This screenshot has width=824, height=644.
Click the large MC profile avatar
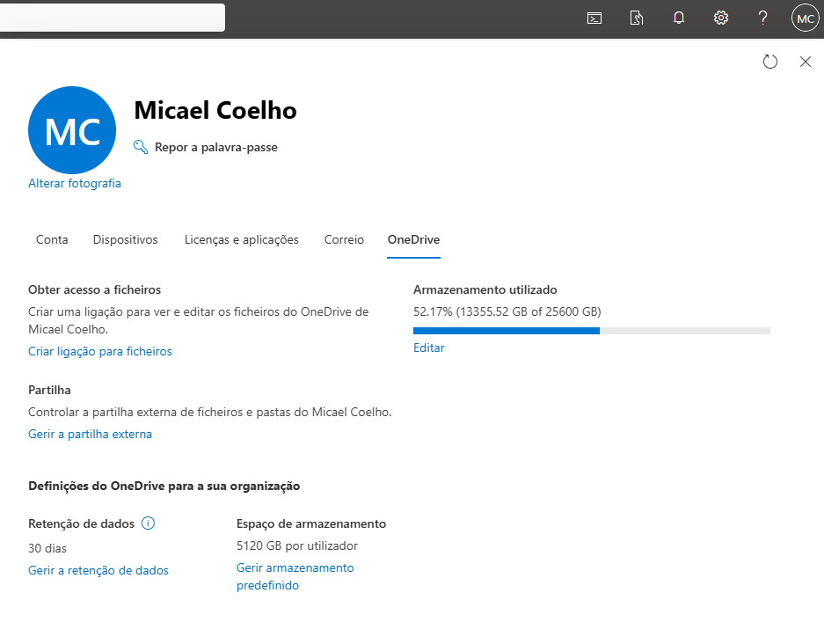72,130
